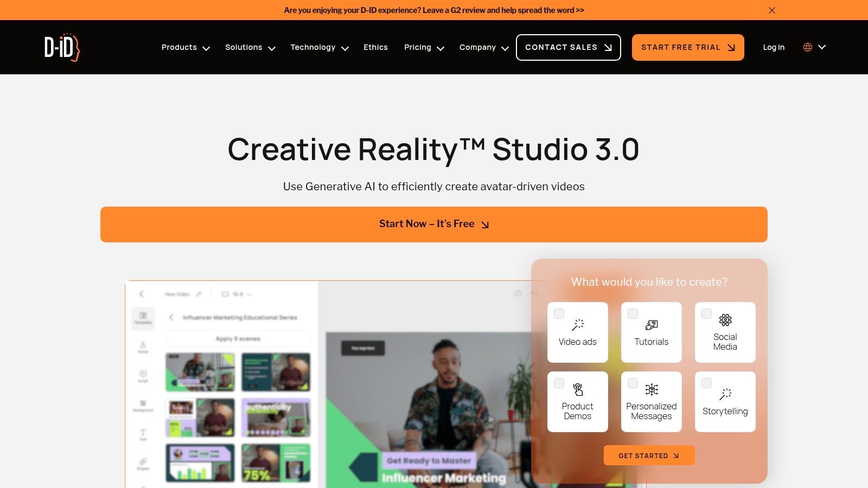The height and width of the screenshot is (488, 868).
Task: Click the Ethics menu item
Action: tap(375, 47)
